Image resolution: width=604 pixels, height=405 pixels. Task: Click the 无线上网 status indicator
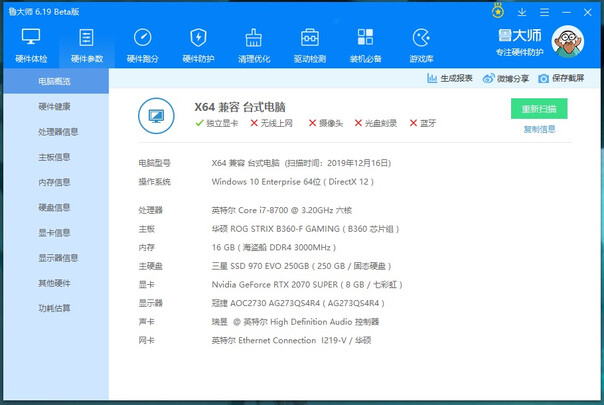coord(272,123)
